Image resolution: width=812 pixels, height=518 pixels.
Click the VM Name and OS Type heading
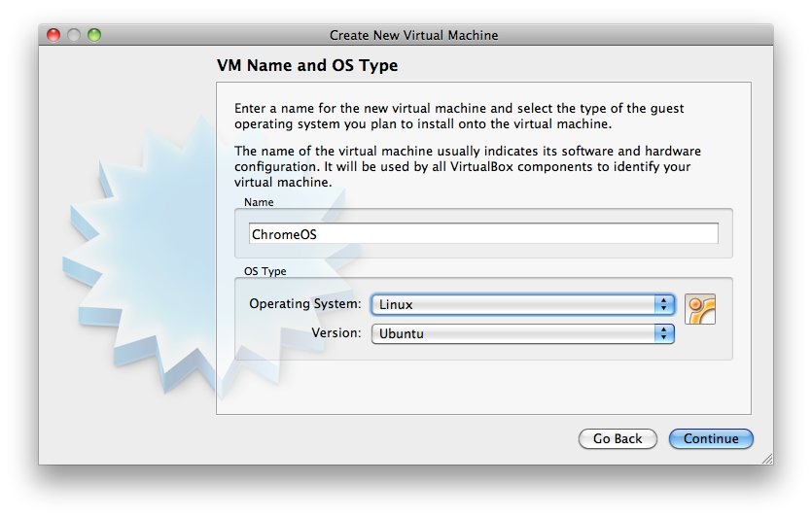[x=306, y=66]
